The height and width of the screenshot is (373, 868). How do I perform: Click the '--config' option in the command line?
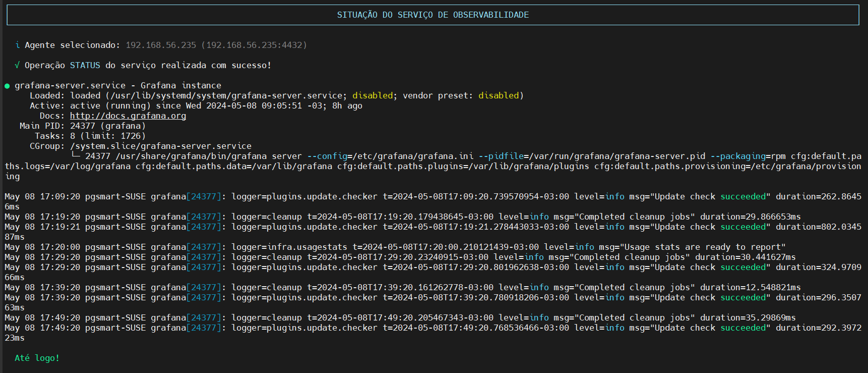(327, 156)
